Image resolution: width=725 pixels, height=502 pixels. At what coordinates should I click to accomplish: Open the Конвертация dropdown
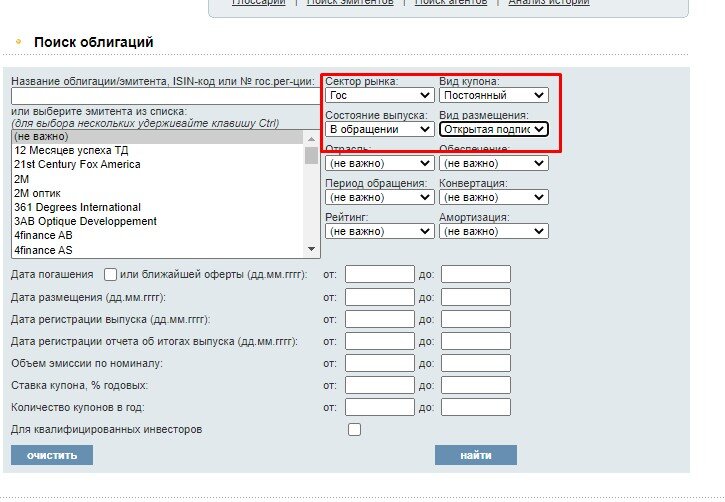(494, 197)
